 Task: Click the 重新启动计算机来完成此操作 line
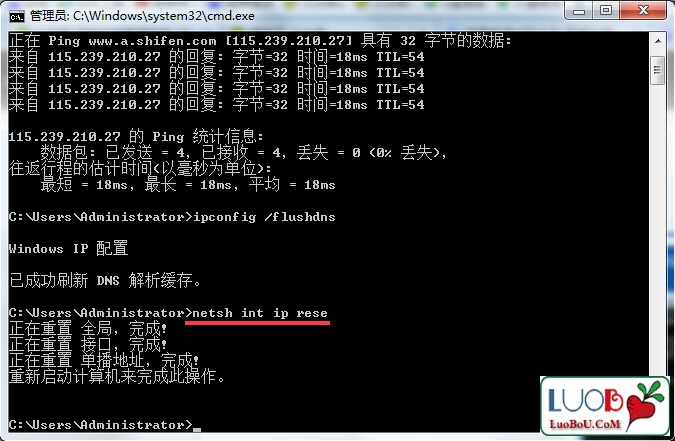pos(117,376)
